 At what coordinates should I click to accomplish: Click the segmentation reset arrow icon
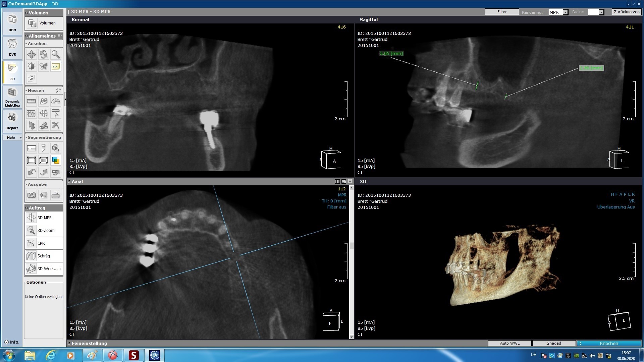[x=56, y=172]
